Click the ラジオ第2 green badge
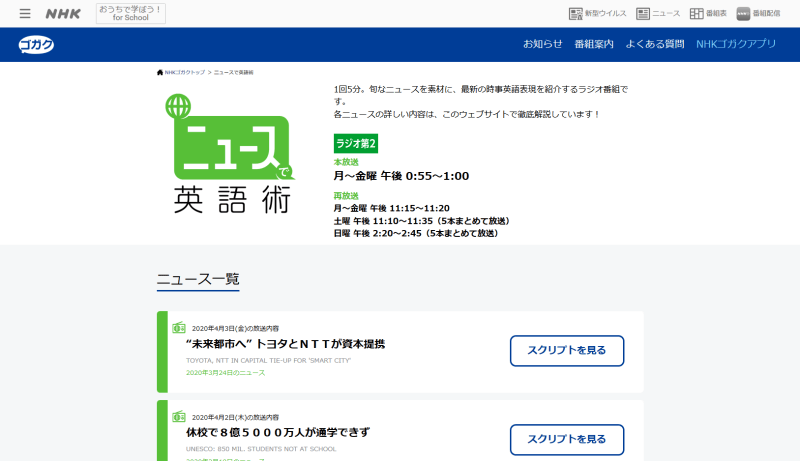The width and height of the screenshot is (800, 461). coord(356,144)
